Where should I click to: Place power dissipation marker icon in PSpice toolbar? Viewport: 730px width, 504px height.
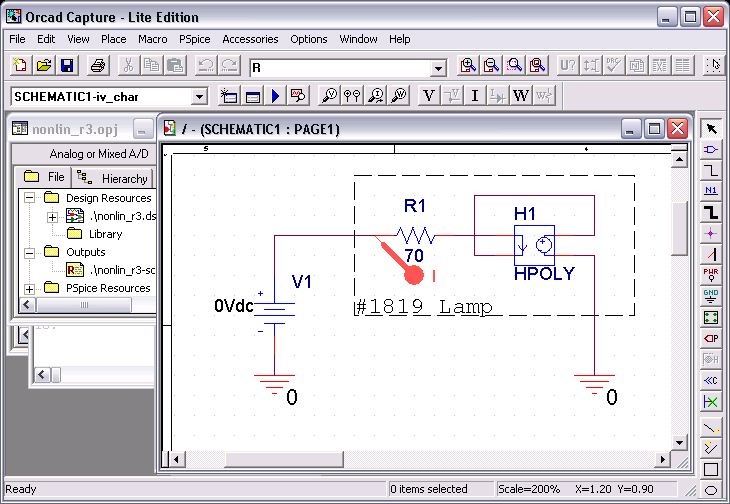pos(399,96)
